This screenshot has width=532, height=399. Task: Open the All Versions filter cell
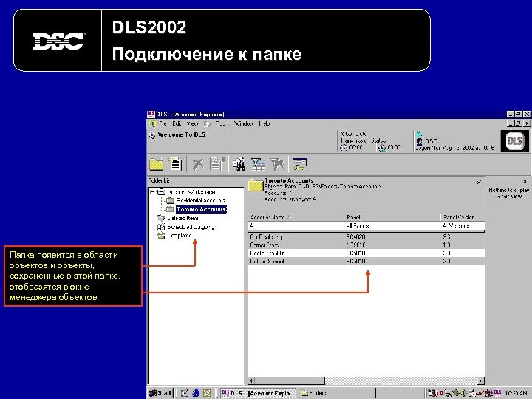(462, 225)
